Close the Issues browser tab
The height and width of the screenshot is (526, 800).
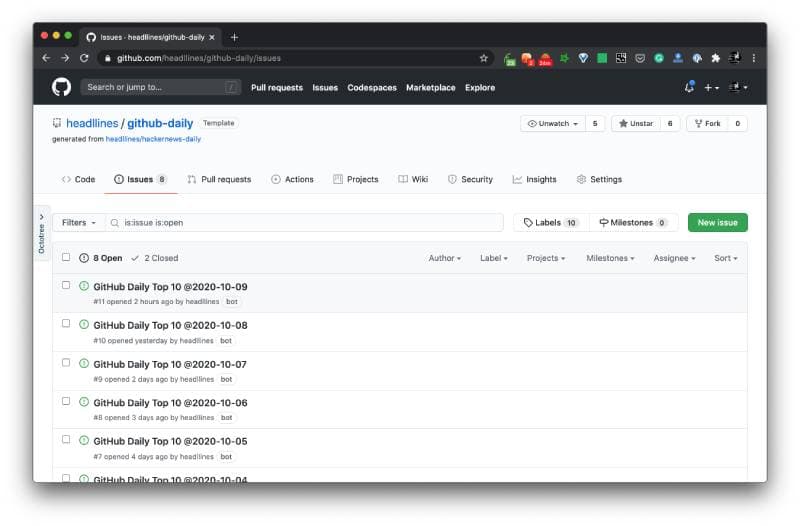pos(212,37)
